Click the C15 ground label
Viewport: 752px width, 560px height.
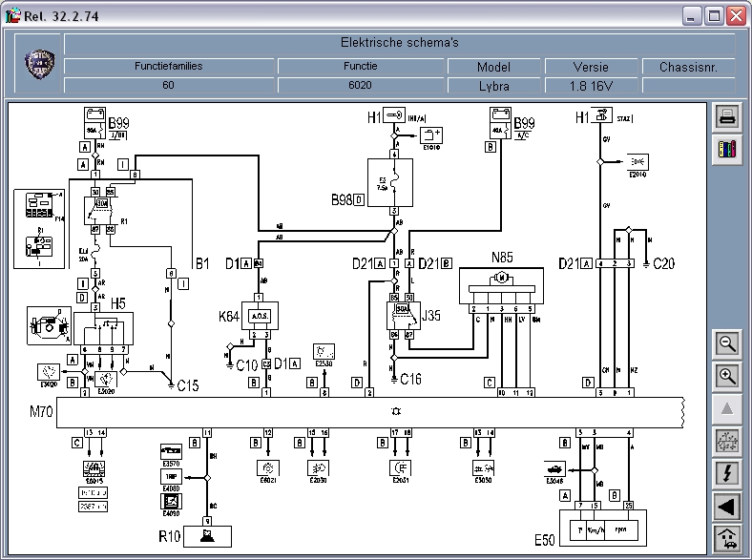point(188,385)
